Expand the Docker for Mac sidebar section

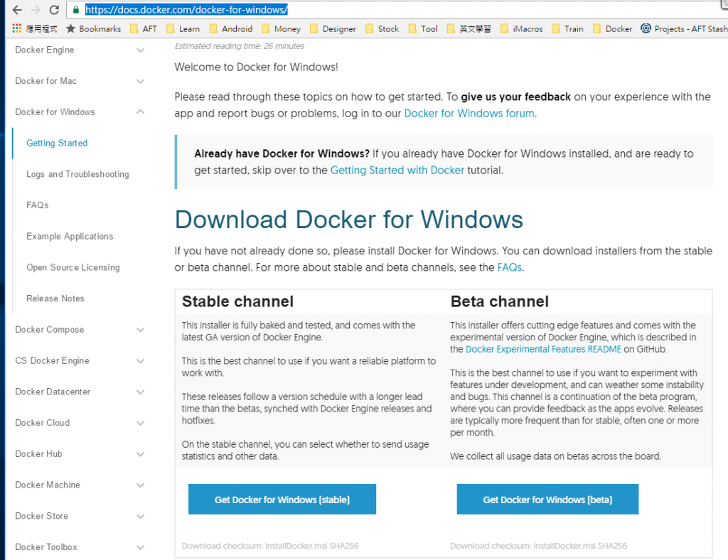click(140, 81)
